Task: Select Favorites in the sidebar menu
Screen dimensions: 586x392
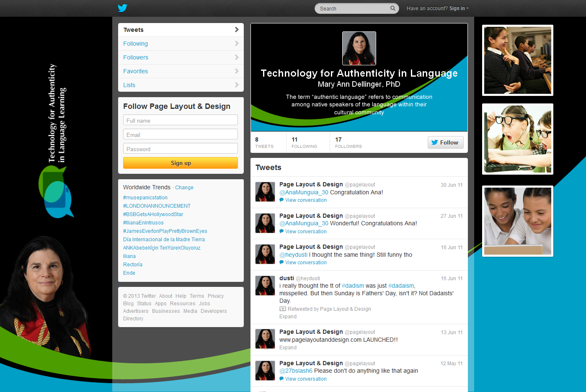Action: pos(135,71)
